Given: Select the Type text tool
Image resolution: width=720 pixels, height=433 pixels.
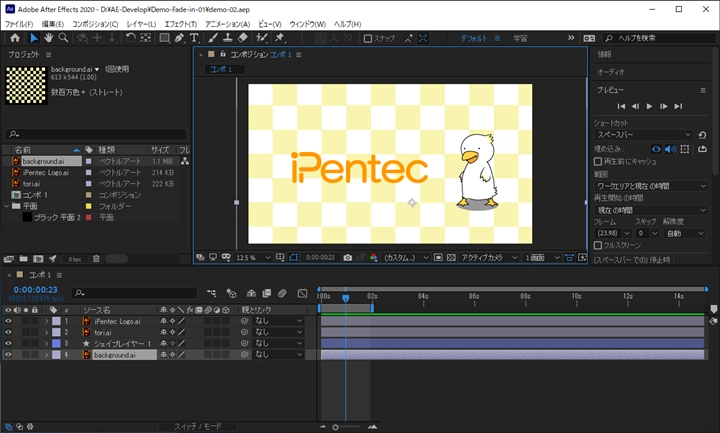Looking at the screenshot, I should (x=195, y=38).
